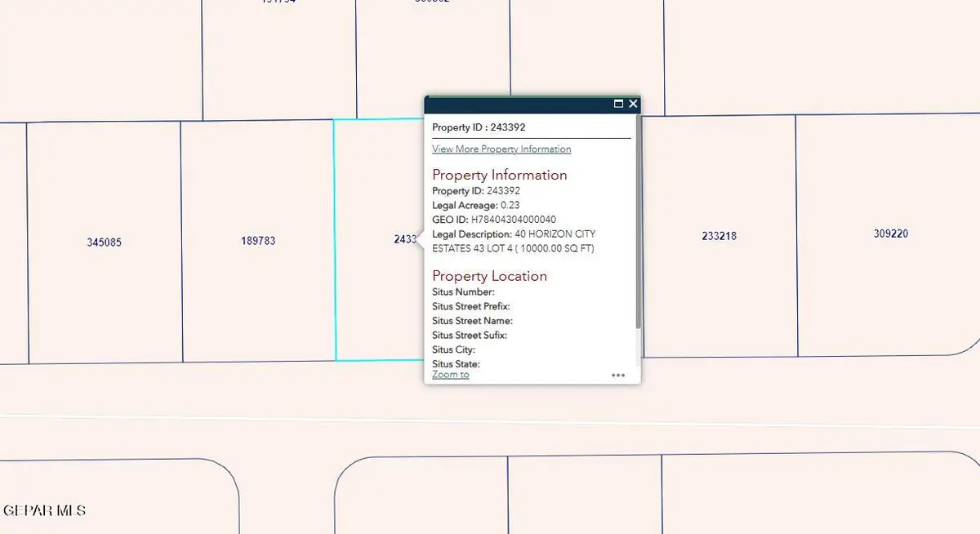Select parcel labeled 189783 on the map

click(x=257, y=240)
